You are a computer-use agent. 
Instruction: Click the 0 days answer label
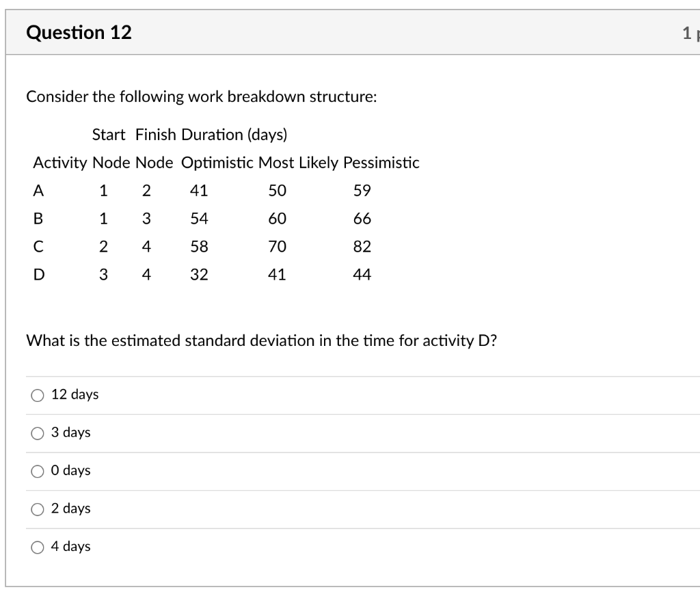click(70, 470)
